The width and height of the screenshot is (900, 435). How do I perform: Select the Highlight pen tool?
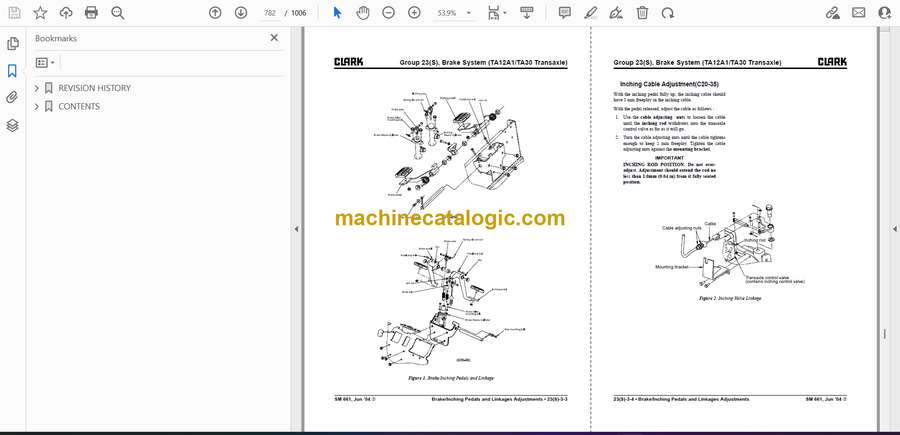[x=591, y=13]
